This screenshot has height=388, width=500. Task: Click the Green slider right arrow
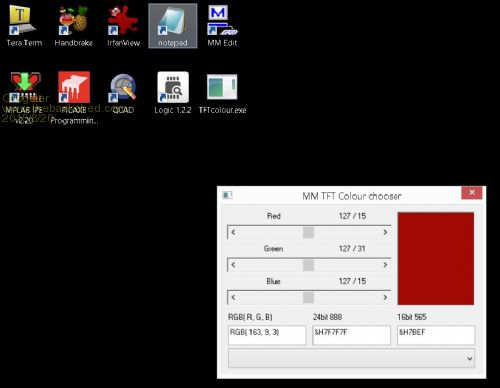pyautogui.click(x=385, y=265)
